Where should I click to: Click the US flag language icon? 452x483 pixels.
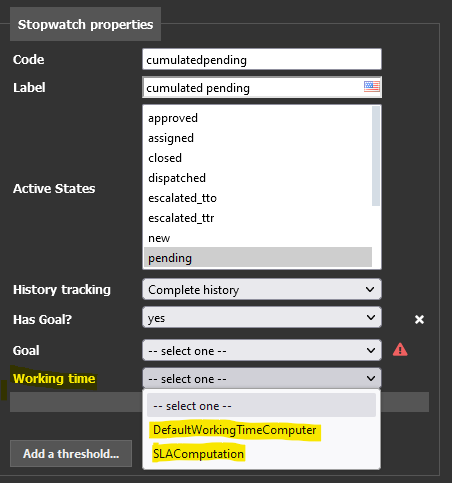click(371, 87)
